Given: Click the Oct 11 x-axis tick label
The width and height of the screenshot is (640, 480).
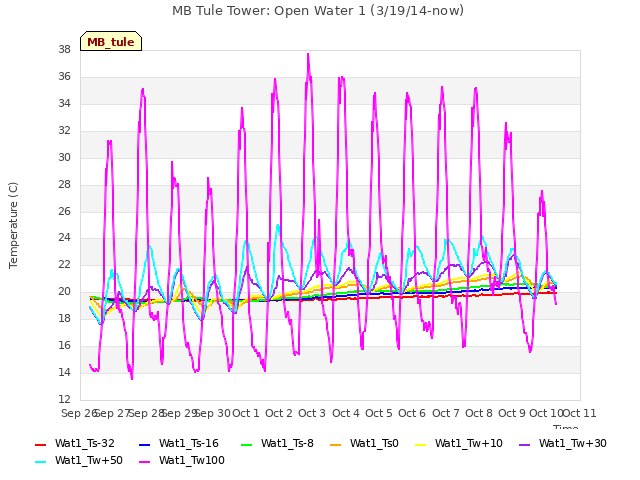Looking at the screenshot, I should coord(580,413).
